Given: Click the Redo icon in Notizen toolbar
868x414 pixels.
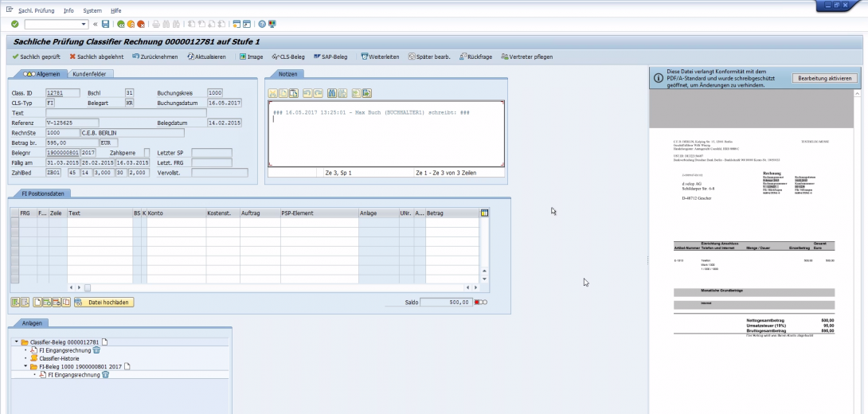Looking at the screenshot, I should click(x=318, y=93).
